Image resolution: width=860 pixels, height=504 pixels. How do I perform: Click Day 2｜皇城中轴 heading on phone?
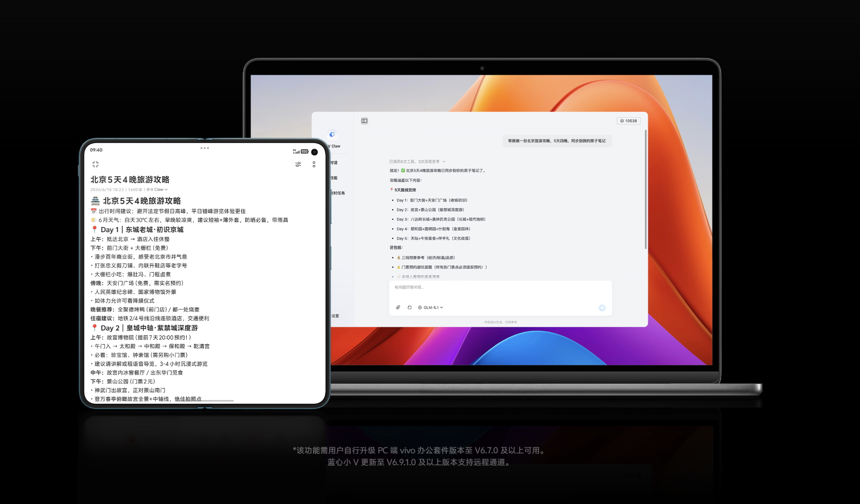tap(144, 328)
